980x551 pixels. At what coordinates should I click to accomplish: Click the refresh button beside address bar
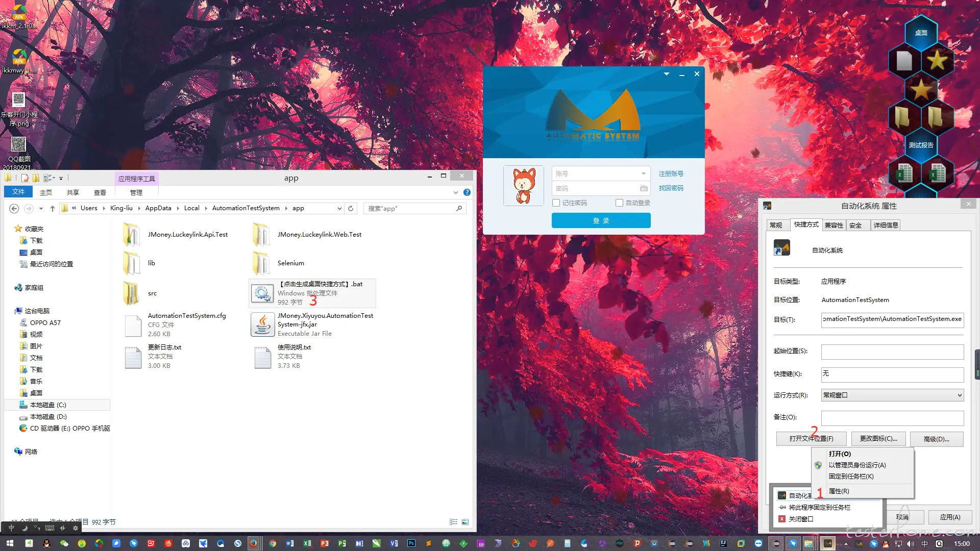click(351, 208)
